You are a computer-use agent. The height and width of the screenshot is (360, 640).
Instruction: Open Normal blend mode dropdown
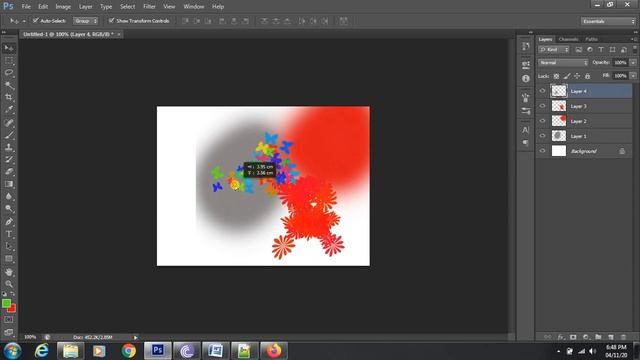(563, 63)
